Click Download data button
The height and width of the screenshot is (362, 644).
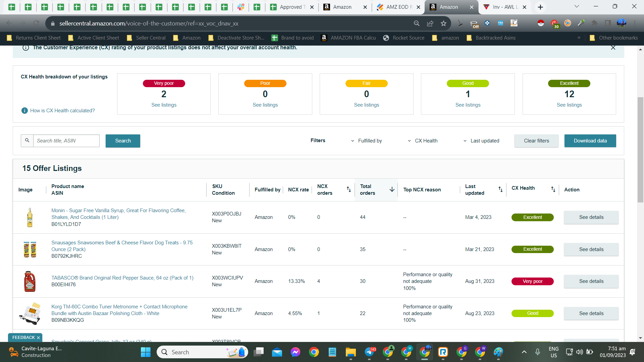click(590, 141)
